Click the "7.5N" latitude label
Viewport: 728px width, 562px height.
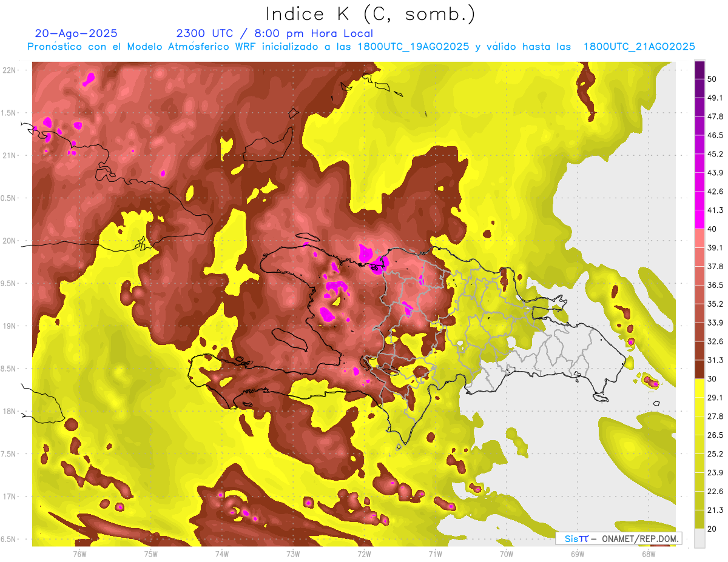tap(8, 453)
